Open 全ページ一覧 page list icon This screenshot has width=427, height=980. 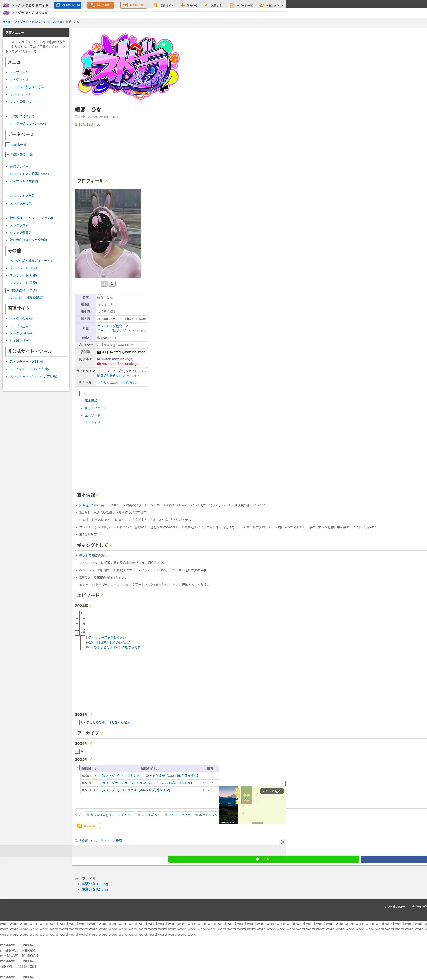[232, 5]
